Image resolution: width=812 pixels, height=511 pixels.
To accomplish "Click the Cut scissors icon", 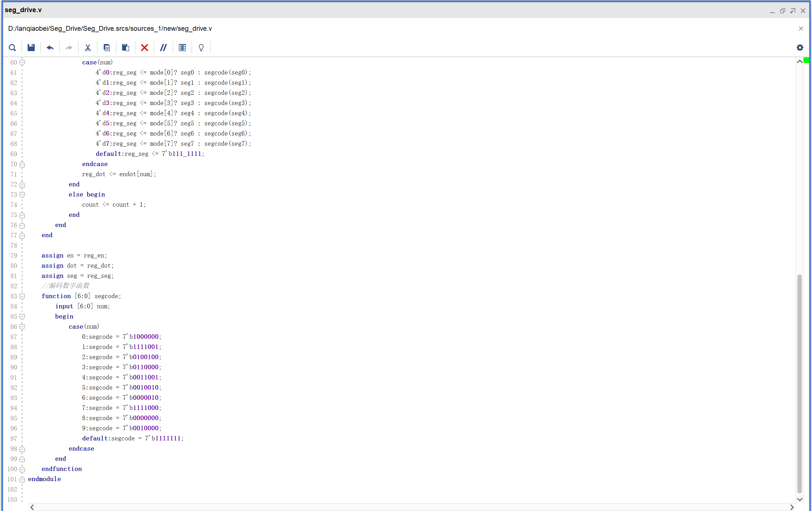I will click(88, 48).
